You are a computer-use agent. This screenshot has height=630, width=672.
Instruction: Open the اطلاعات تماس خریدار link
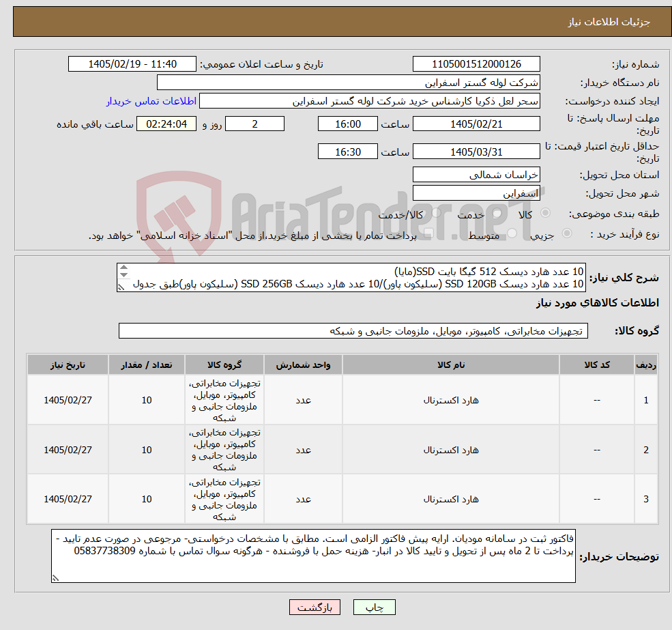tap(151, 101)
